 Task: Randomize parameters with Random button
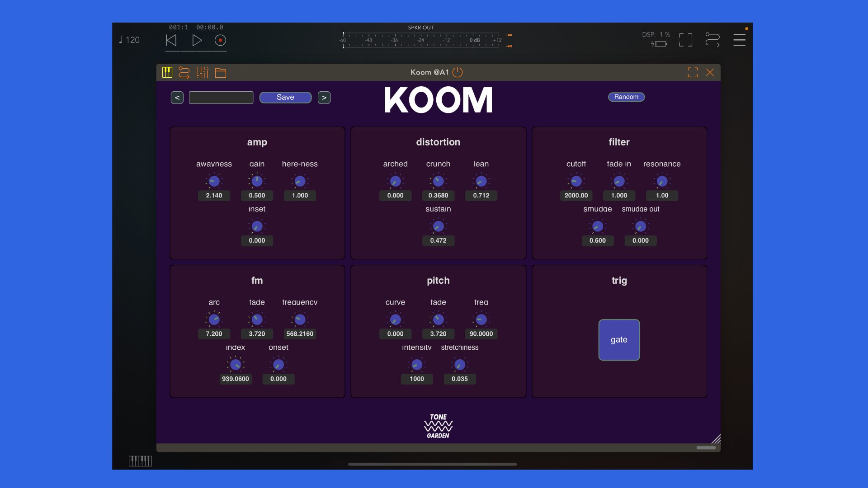point(626,97)
